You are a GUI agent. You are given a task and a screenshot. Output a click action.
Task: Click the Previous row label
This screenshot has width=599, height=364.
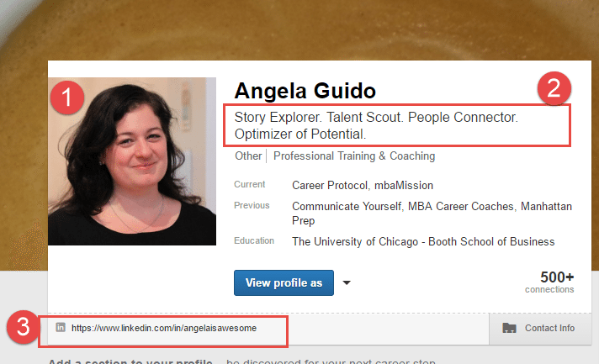252,205
